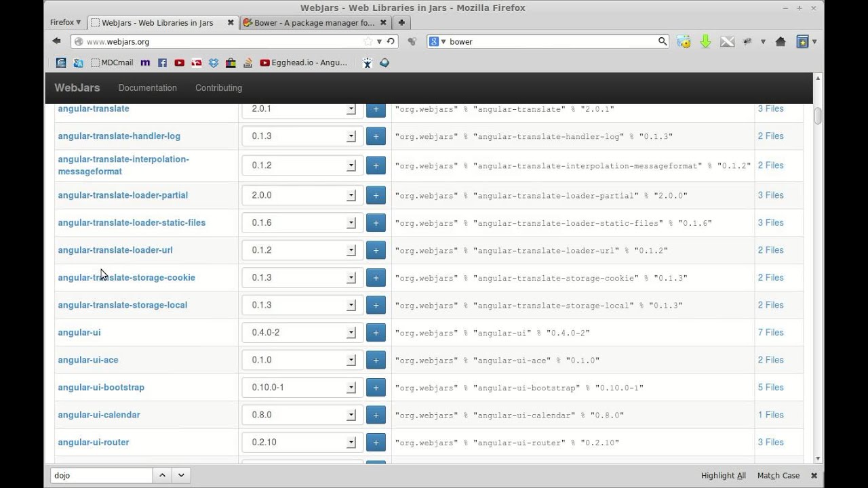Open the search engine selector dropdown
Viewport: 868px width, 488px height.
(438, 41)
